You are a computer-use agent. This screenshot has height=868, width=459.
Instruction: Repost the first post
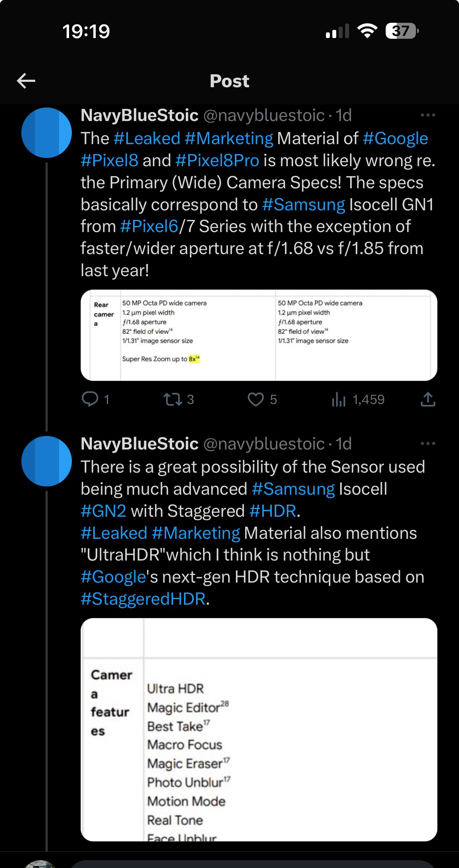[172, 399]
